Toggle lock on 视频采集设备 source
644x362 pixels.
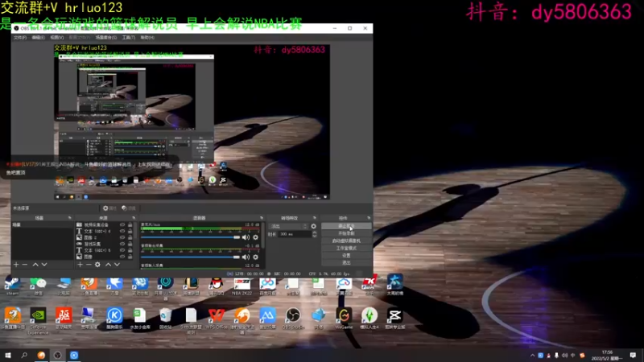(130, 225)
